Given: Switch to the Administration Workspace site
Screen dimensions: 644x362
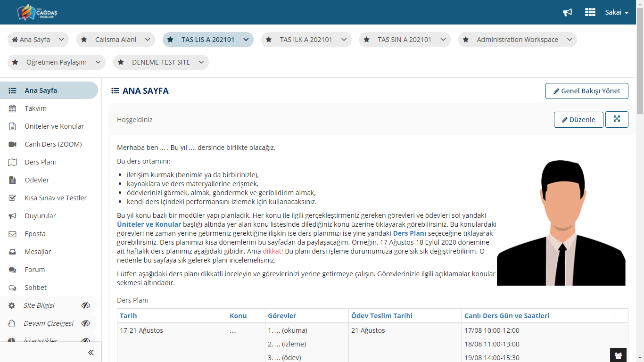Looking at the screenshot, I should [517, 40].
